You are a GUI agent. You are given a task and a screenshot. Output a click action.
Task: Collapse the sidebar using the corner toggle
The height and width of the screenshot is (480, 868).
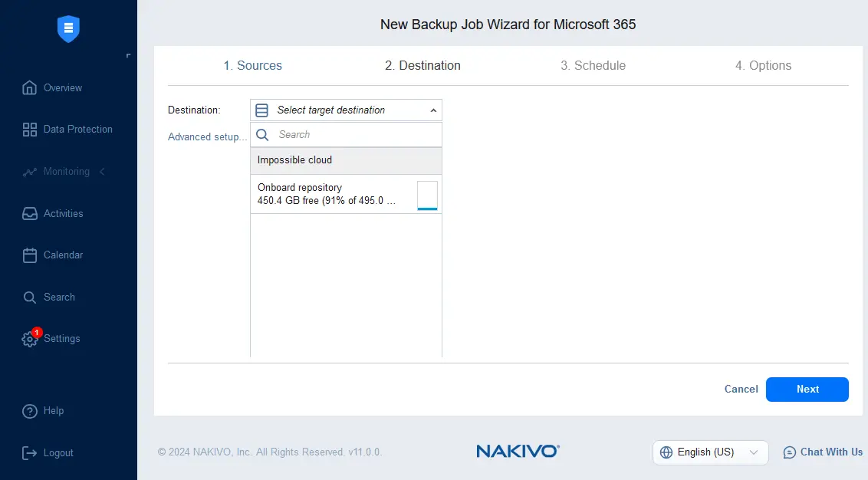click(x=128, y=55)
